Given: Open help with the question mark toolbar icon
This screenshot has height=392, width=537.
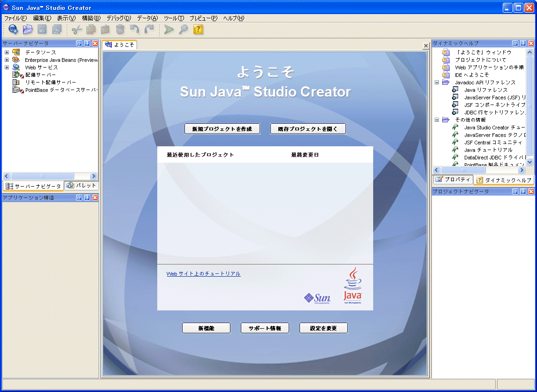Looking at the screenshot, I should point(197,30).
